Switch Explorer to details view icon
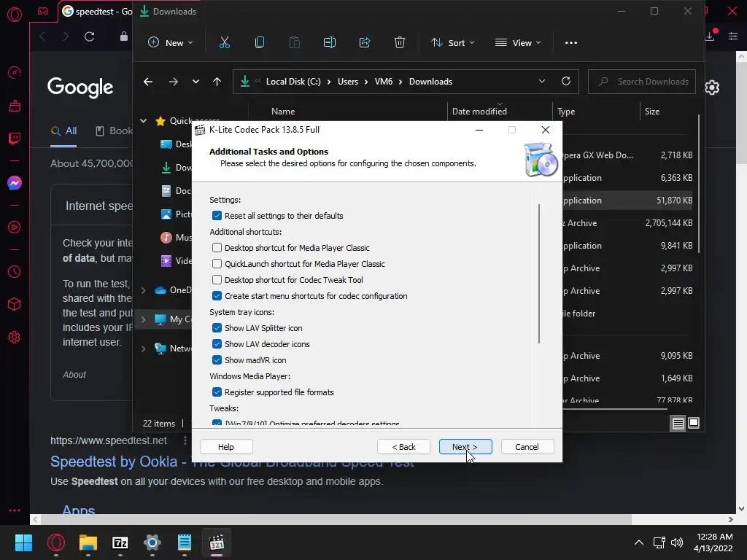 (678, 423)
